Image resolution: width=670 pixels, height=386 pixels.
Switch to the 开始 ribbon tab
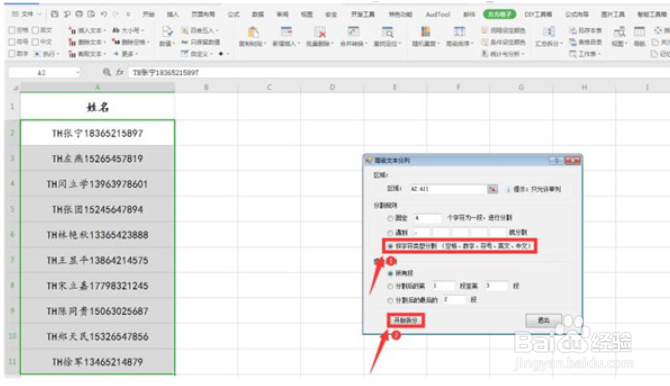click(x=148, y=15)
